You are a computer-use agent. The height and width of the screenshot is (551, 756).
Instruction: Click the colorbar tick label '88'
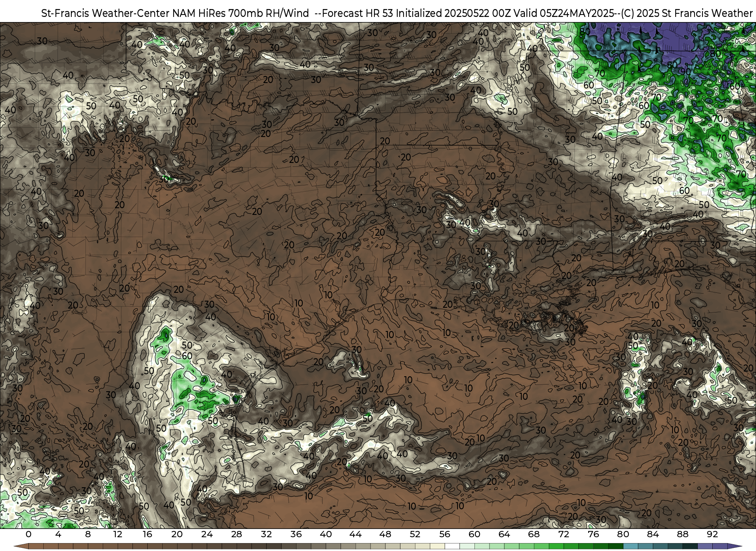coord(682,534)
